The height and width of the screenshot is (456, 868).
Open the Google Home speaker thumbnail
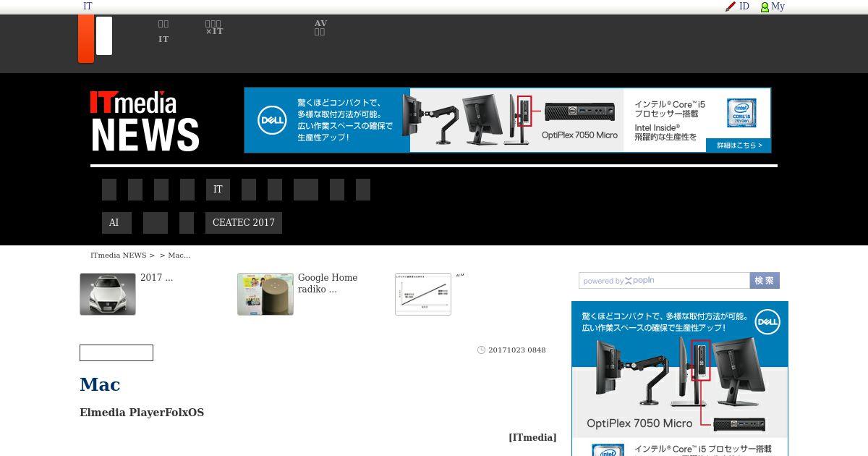point(265,294)
